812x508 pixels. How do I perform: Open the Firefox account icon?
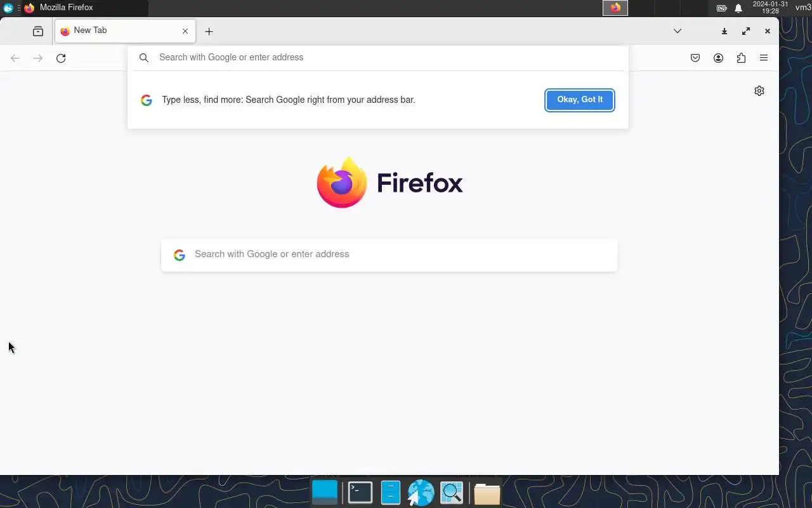pyautogui.click(x=718, y=58)
